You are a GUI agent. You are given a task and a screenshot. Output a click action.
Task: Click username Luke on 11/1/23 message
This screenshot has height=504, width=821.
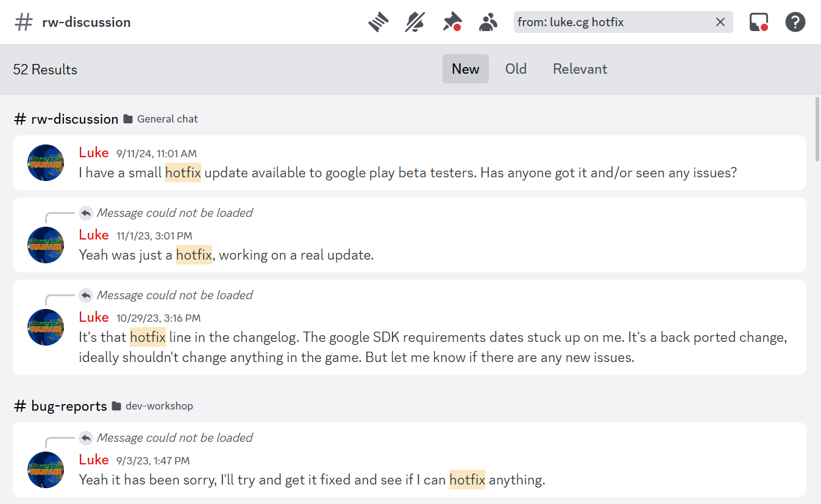pos(94,235)
